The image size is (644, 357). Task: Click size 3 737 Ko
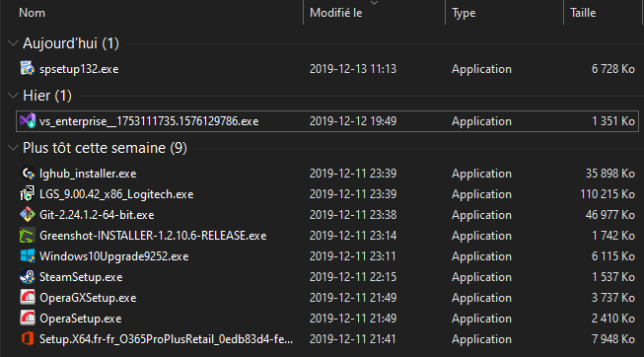(x=612, y=298)
